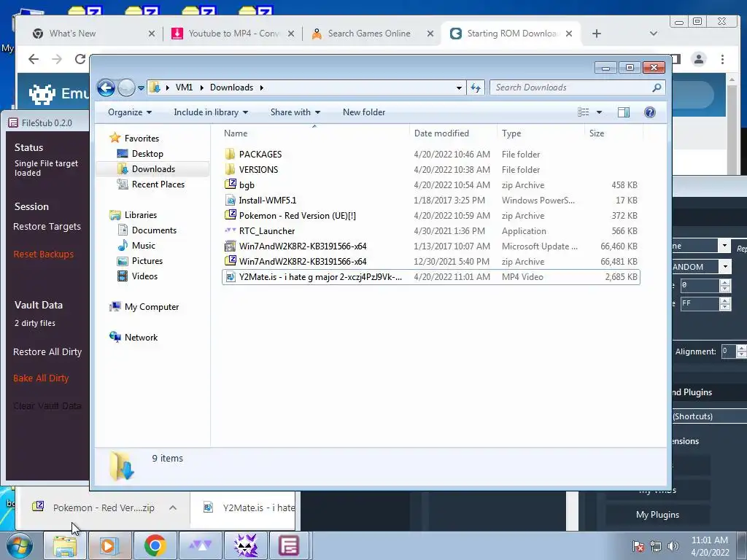Select the VERSIONS folder icon

tap(230, 169)
